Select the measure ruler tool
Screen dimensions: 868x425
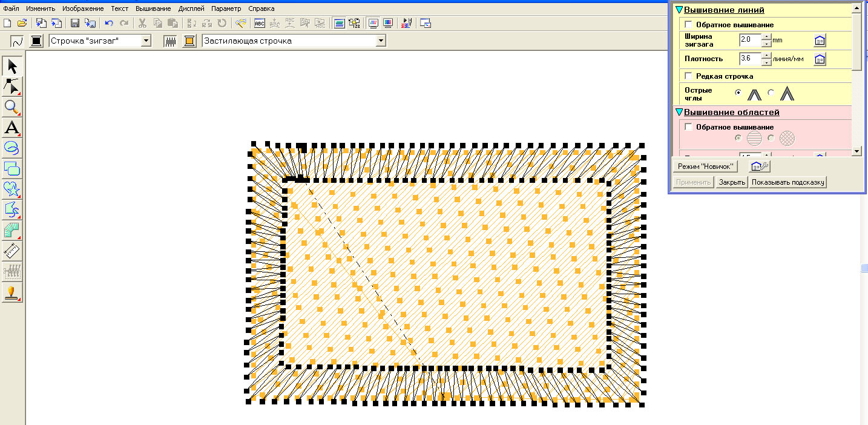pos(12,251)
